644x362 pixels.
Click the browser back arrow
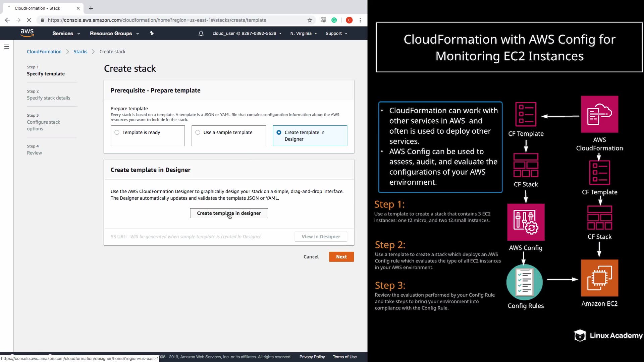tap(7, 20)
